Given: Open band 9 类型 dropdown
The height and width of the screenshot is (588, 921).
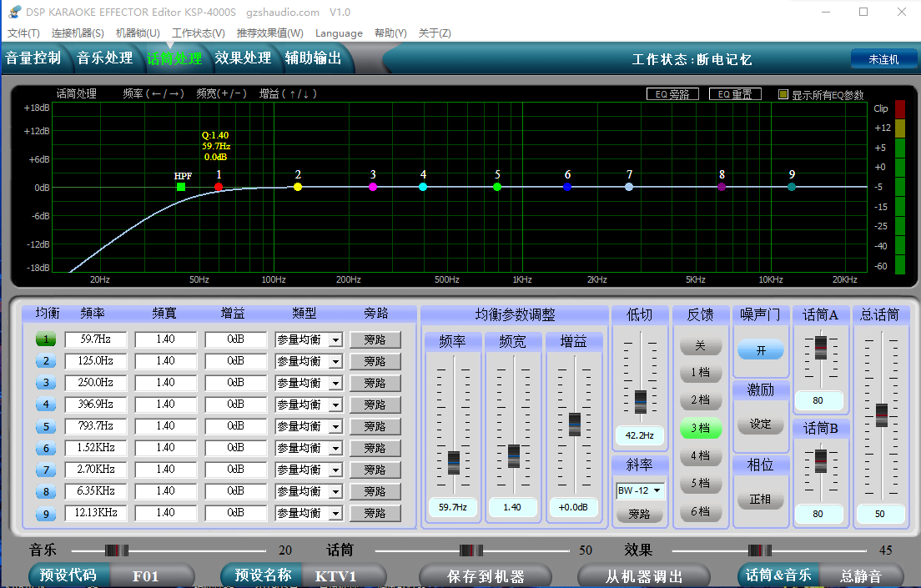Looking at the screenshot, I should [x=335, y=514].
